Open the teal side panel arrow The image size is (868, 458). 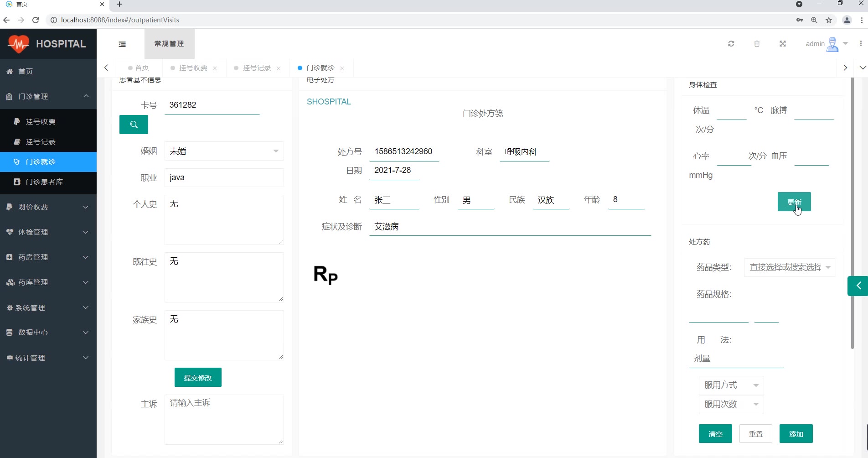click(858, 286)
